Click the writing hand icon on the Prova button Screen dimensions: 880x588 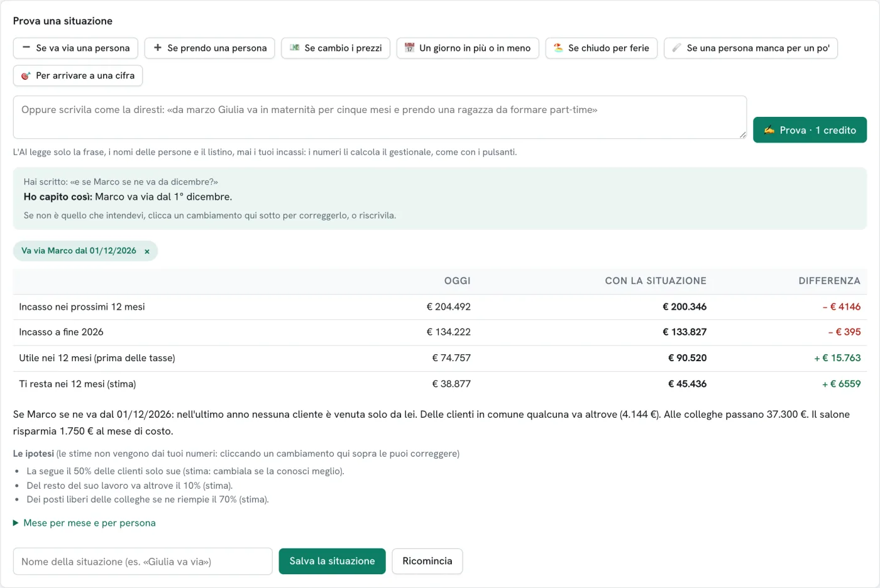tap(769, 130)
